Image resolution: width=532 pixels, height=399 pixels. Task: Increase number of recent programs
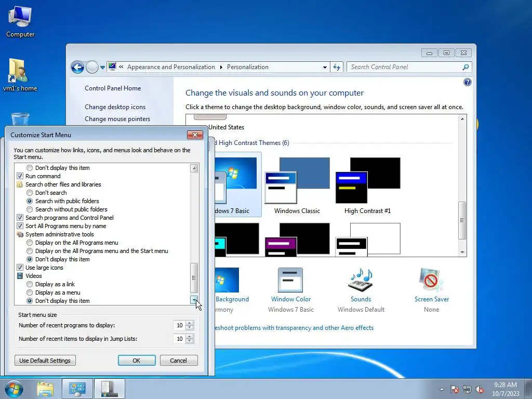coord(190,323)
